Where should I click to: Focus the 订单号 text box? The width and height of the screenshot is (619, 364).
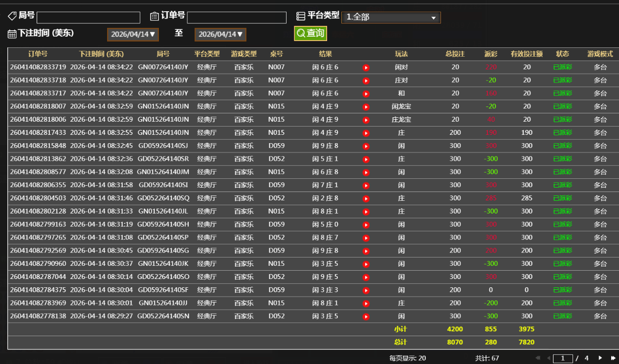tap(237, 18)
